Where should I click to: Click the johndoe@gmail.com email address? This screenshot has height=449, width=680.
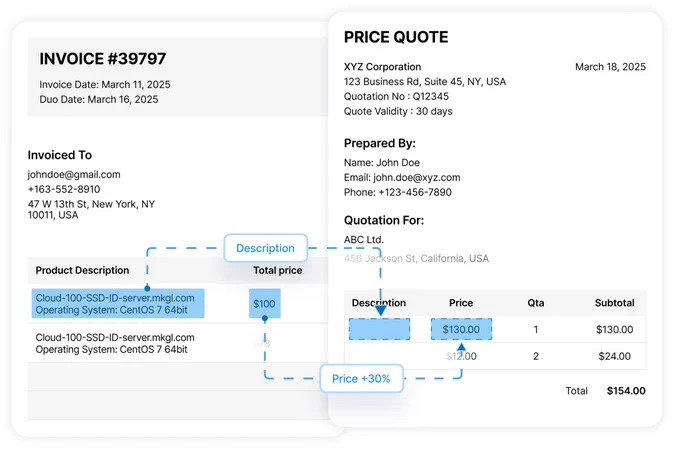click(x=74, y=174)
